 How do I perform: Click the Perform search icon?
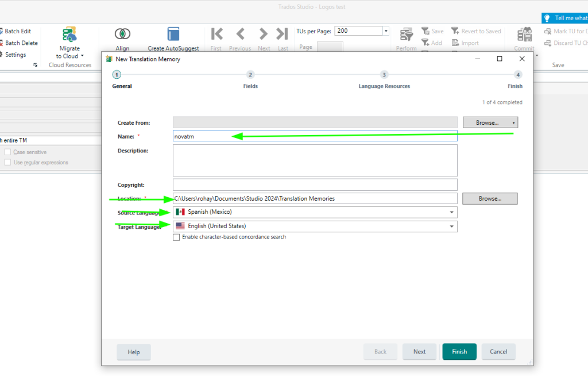(406, 34)
